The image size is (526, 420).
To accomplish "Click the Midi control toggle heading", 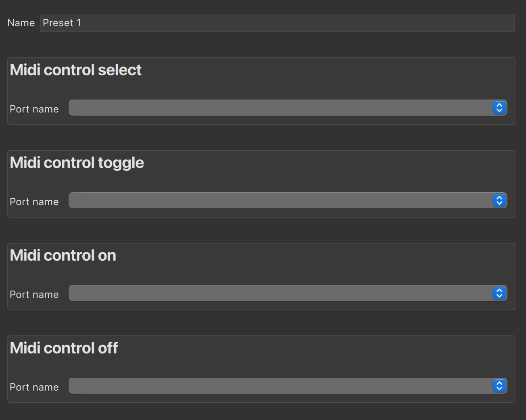I will (x=77, y=163).
